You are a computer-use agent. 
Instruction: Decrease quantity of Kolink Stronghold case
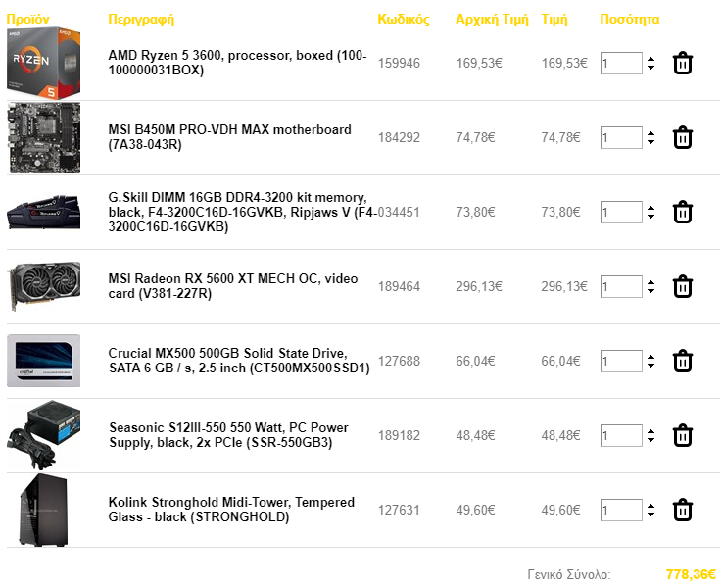650,514
